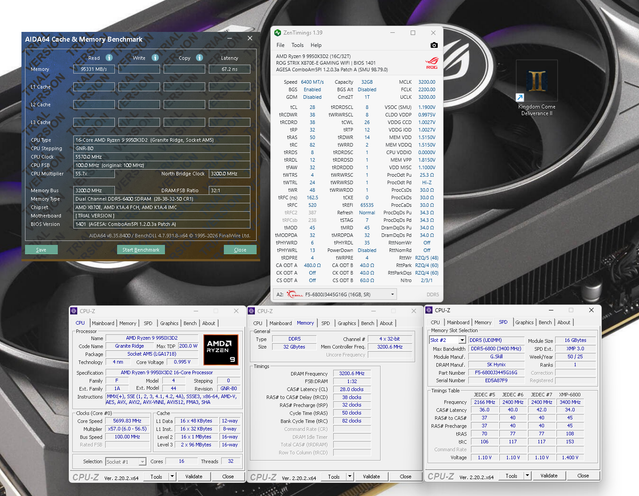Select CPU tab in middle CPU-Z window
This screenshot has width=639, height=496.
pos(258,323)
